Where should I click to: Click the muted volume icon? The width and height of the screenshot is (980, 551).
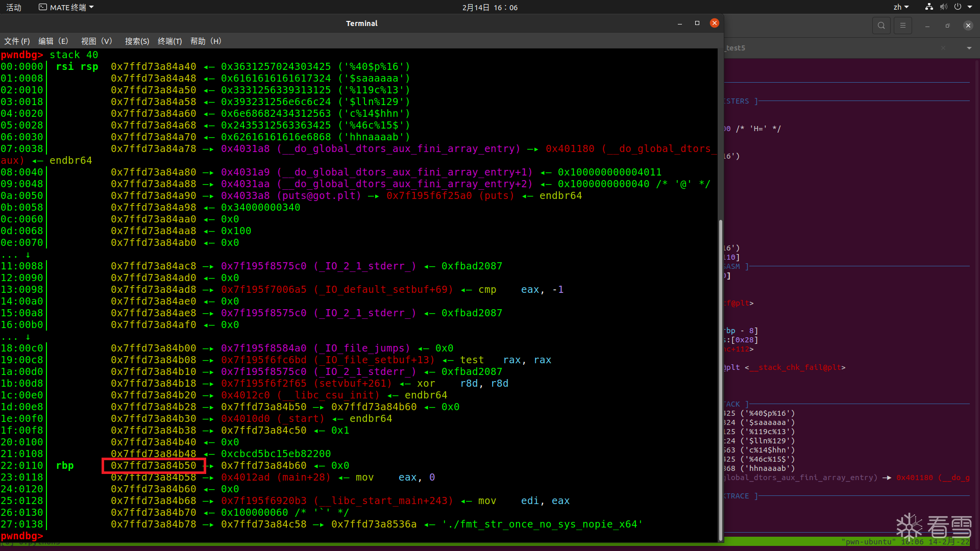tap(943, 7)
